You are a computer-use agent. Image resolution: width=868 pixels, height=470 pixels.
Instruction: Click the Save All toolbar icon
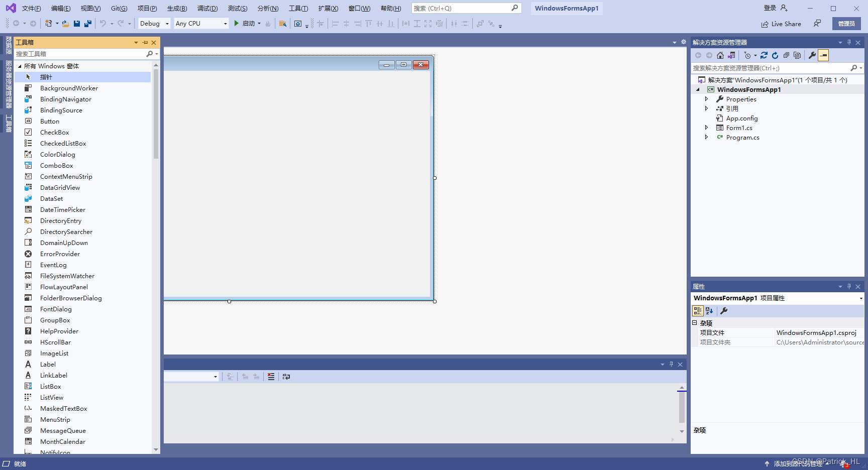tap(88, 24)
